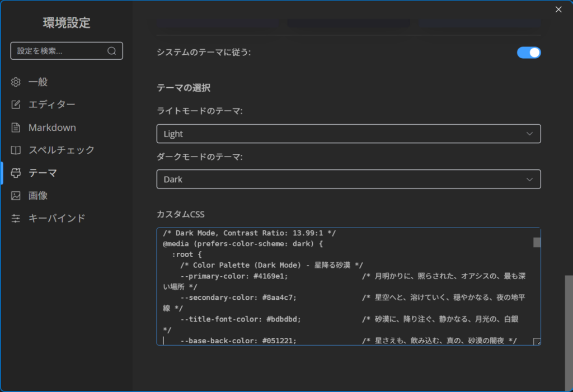
Task: Click the --base-back-color: #051221 line
Action: (238, 341)
